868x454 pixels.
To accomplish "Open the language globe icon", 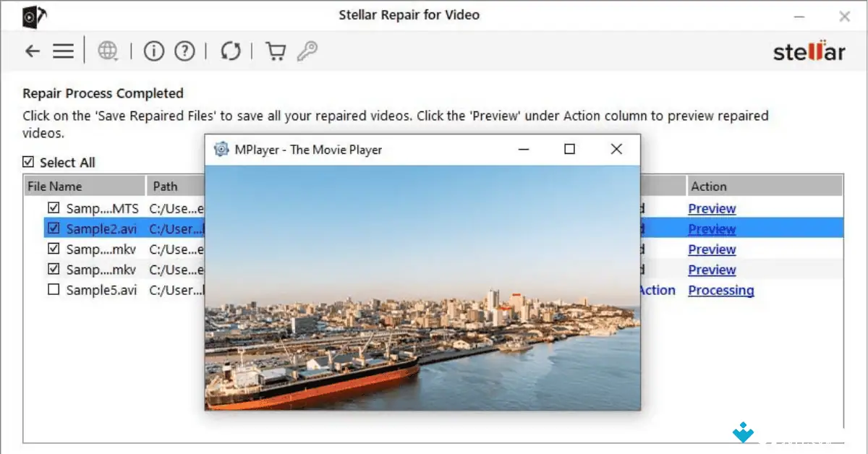I will [106, 51].
